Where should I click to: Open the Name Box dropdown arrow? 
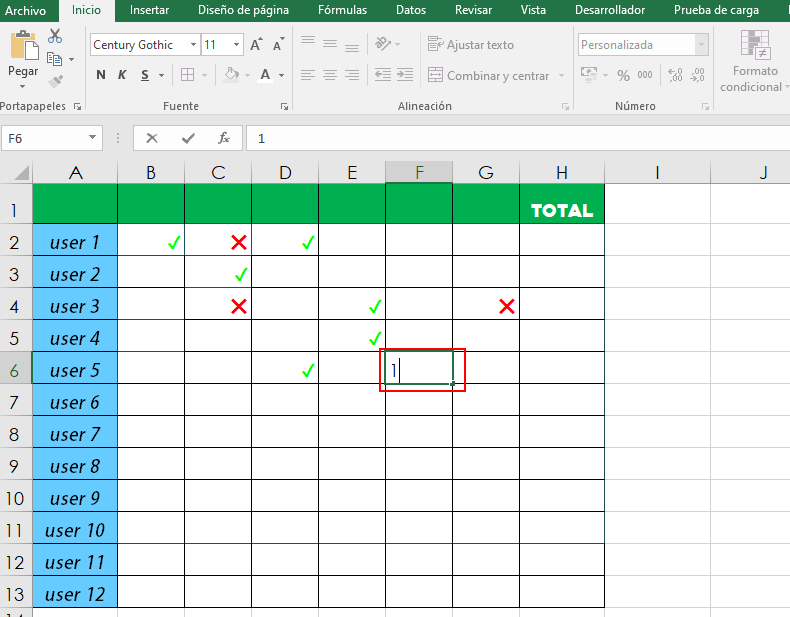93,138
